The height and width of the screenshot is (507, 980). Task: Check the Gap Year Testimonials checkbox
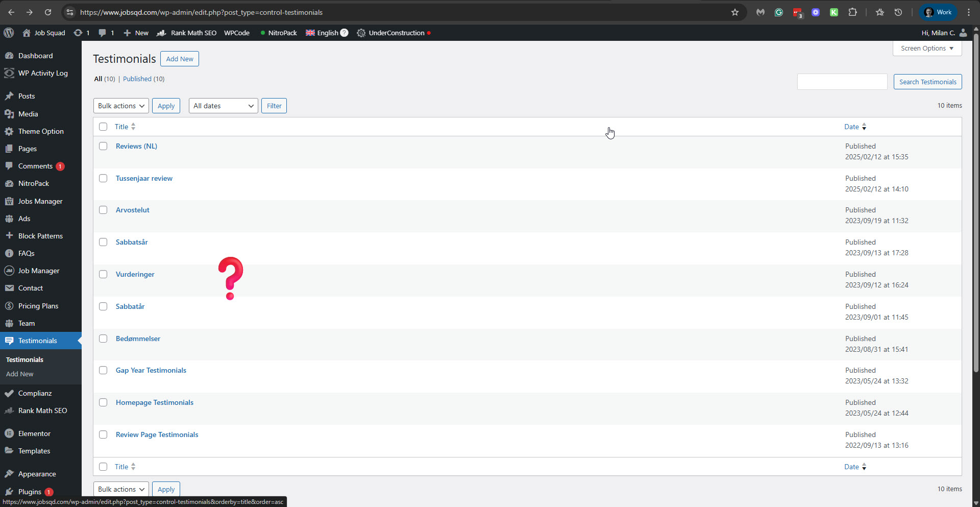(x=103, y=370)
